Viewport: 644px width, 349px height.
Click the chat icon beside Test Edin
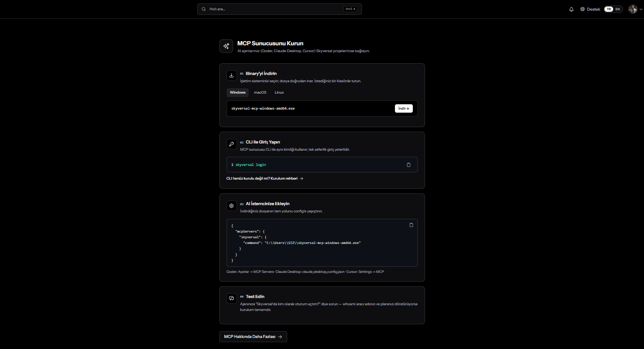coord(232,298)
